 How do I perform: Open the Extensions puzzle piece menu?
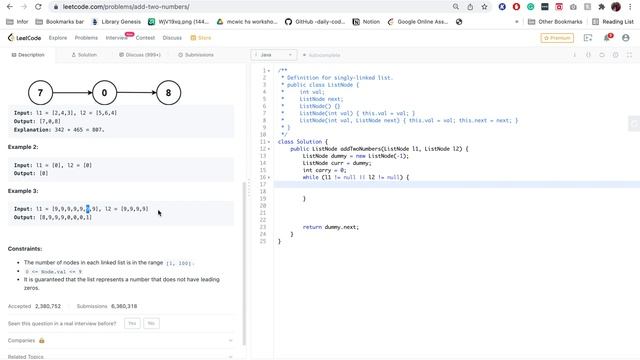(x=601, y=7)
